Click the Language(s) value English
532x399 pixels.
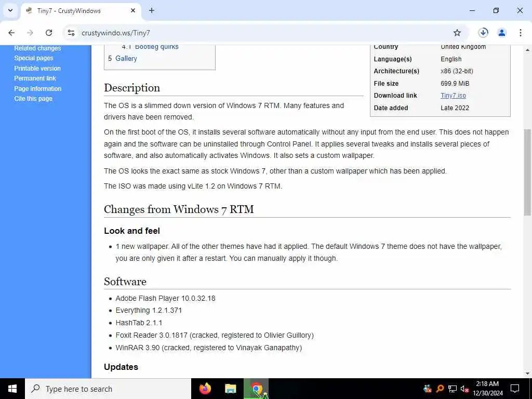(x=451, y=59)
